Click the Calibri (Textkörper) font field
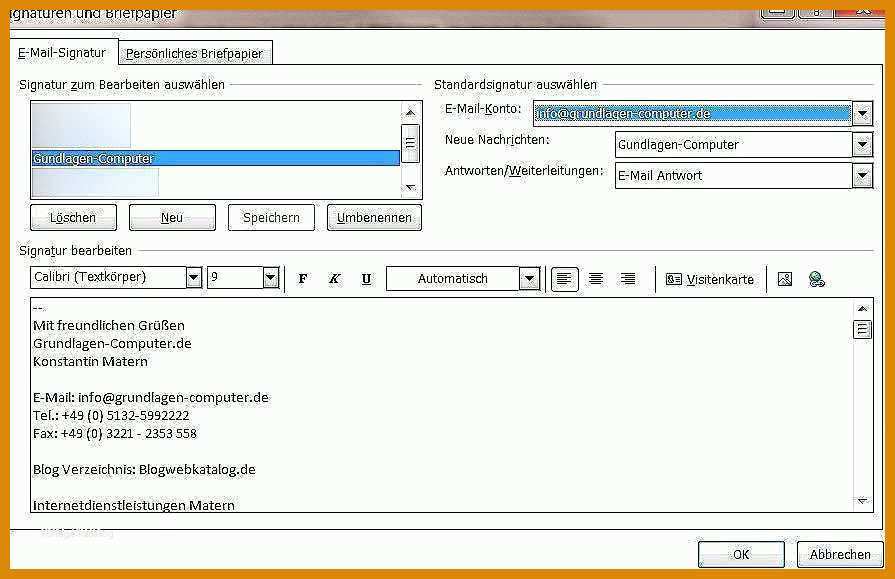The height and width of the screenshot is (579, 895). coord(108,278)
